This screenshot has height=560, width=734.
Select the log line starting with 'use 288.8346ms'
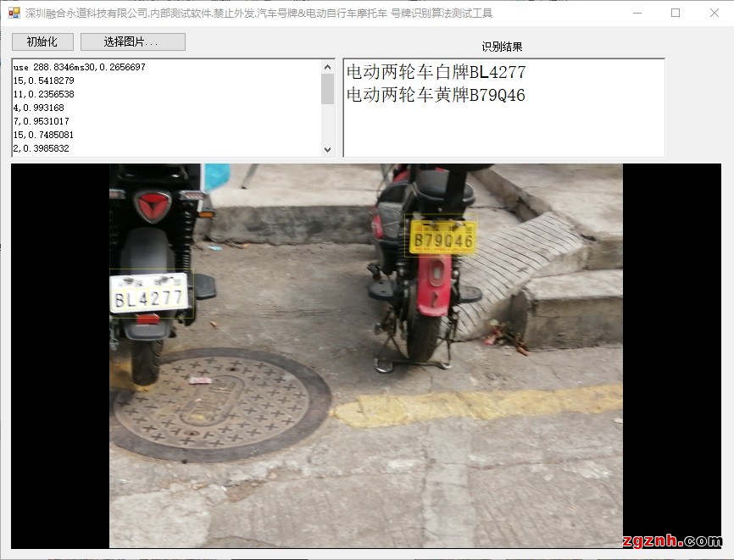pos(79,67)
